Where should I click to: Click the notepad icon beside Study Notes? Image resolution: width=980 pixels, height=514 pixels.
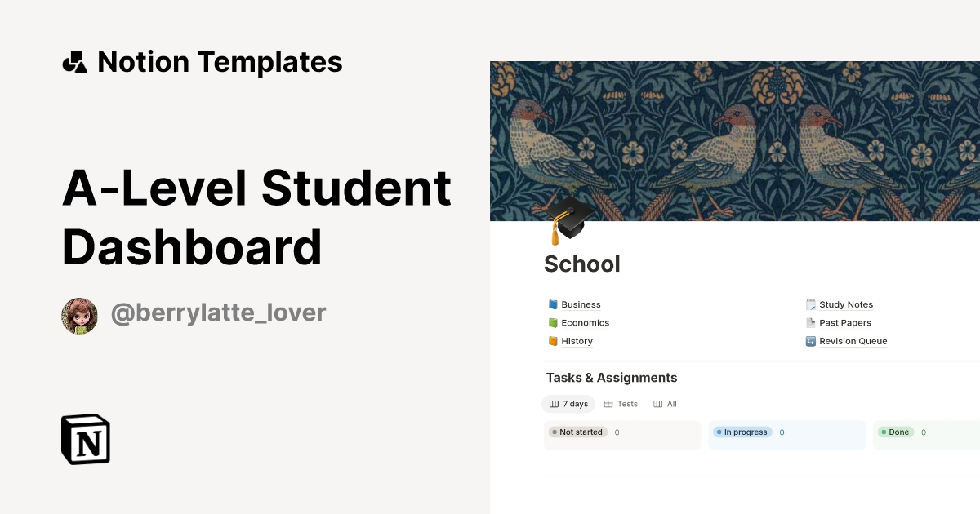(811, 304)
